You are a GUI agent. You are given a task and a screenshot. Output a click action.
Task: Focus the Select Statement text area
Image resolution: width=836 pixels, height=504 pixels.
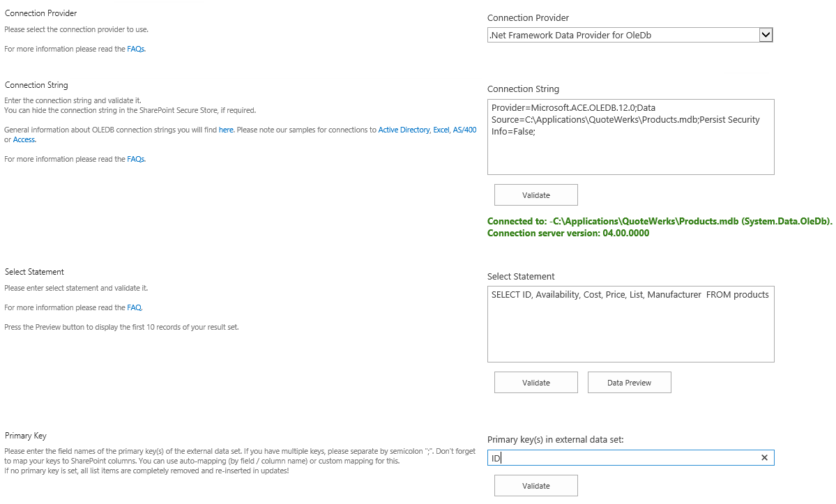tap(630, 331)
